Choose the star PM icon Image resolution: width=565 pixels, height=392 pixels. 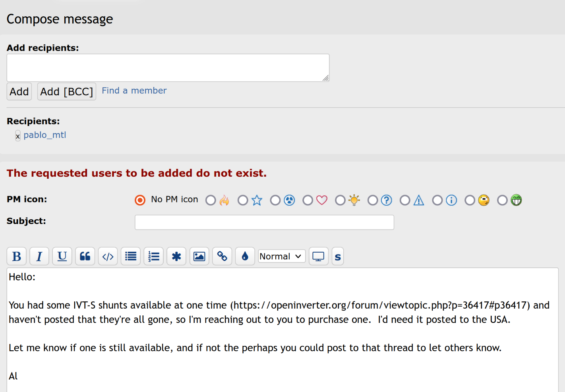click(243, 200)
